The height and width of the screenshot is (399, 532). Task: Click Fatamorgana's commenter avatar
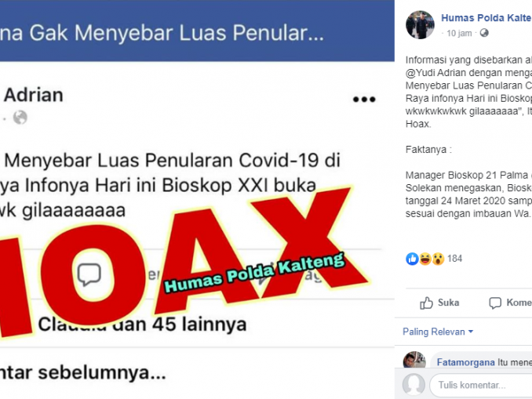pos(414,360)
